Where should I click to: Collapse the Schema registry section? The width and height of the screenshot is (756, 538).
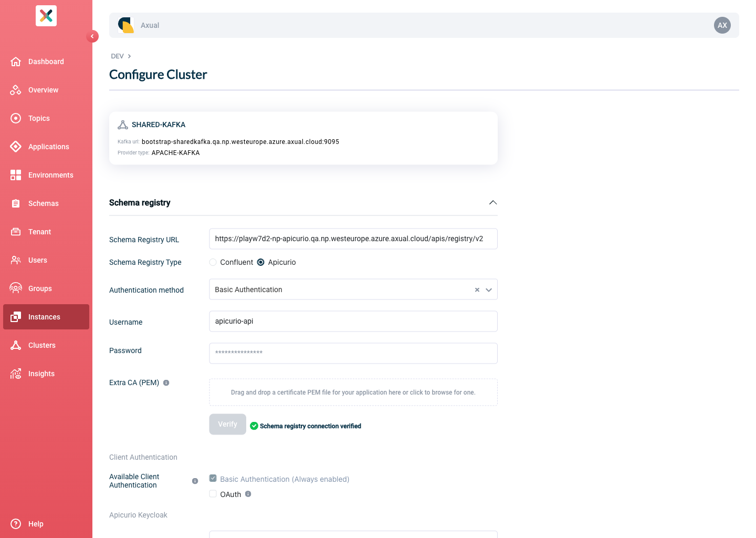point(493,203)
